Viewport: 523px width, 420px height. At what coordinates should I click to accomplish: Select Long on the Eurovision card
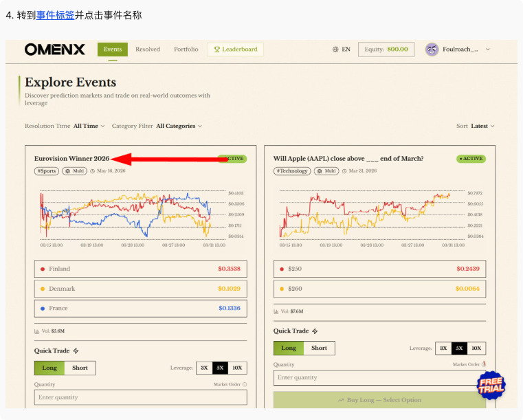point(49,368)
